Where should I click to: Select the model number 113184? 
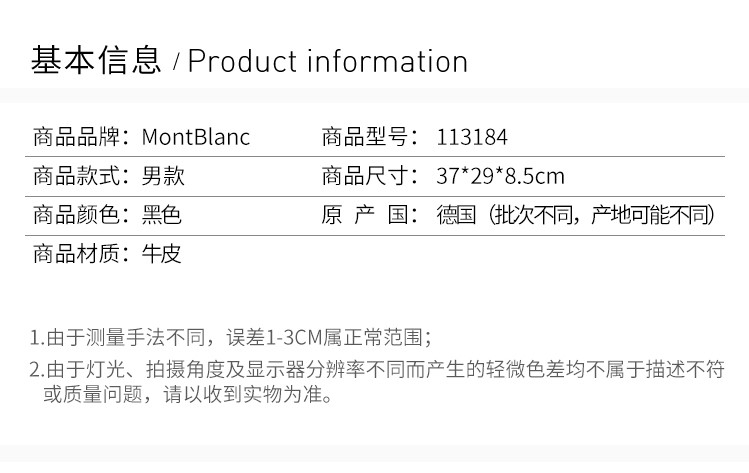tap(472, 137)
